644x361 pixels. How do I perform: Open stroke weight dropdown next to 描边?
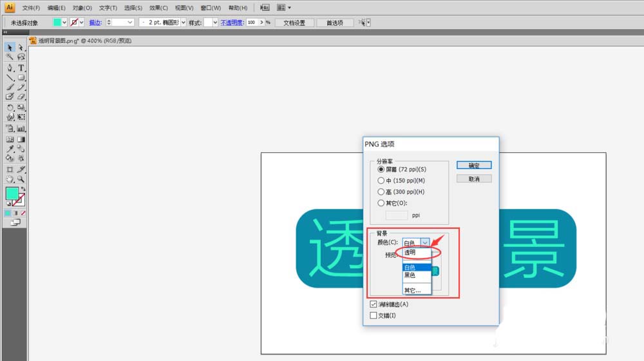130,23
